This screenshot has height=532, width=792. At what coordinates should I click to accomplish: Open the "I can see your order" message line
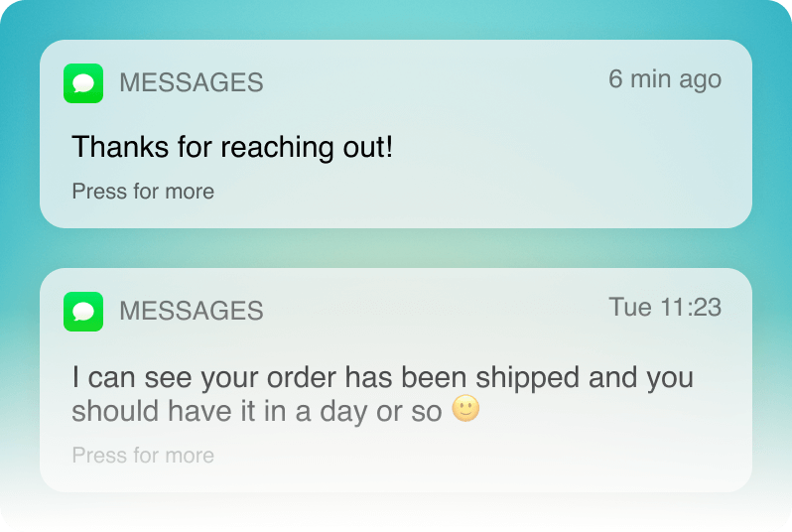pyautogui.click(x=382, y=378)
